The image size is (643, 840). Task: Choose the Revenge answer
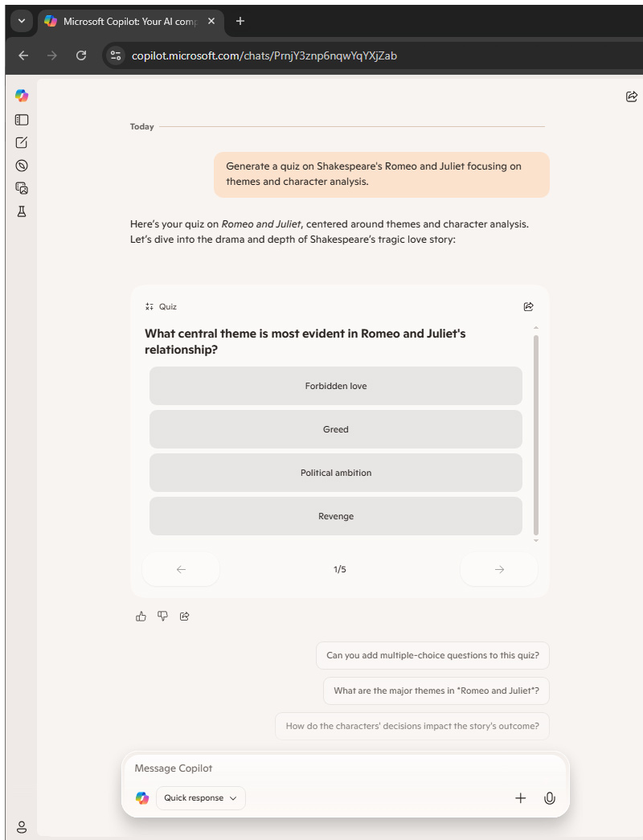tap(336, 516)
